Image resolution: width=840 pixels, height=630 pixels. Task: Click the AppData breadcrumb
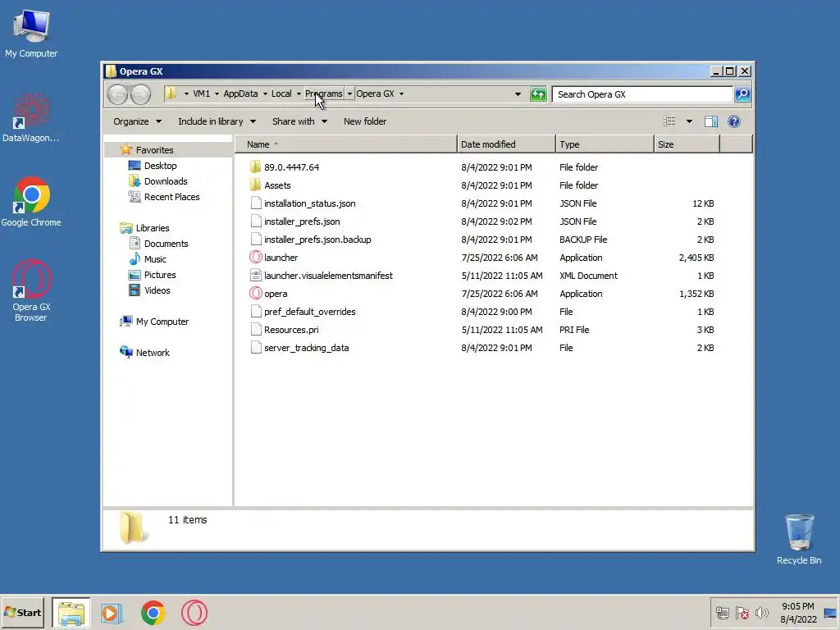tap(240, 94)
